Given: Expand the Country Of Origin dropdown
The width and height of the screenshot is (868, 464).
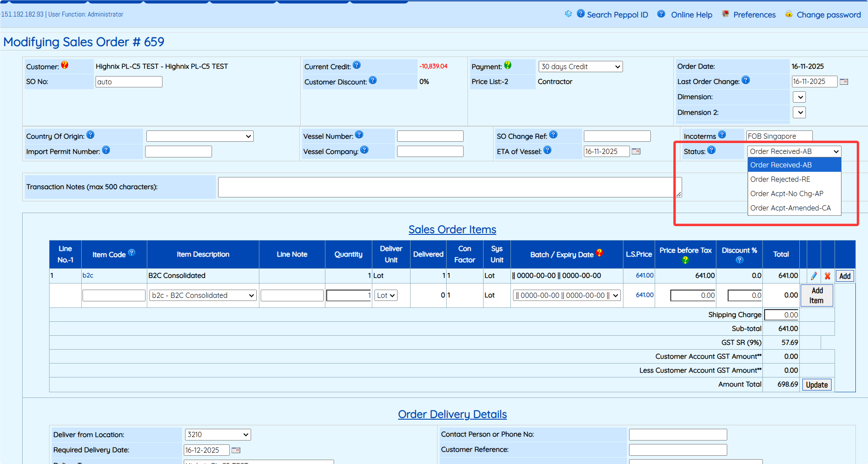Looking at the screenshot, I should pos(200,136).
